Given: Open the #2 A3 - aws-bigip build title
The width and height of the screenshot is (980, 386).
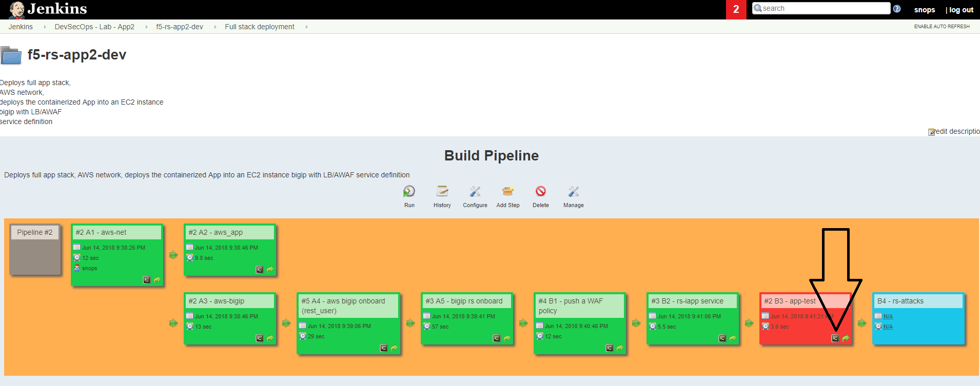Looking at the screenshot, I should coord(216,301).
